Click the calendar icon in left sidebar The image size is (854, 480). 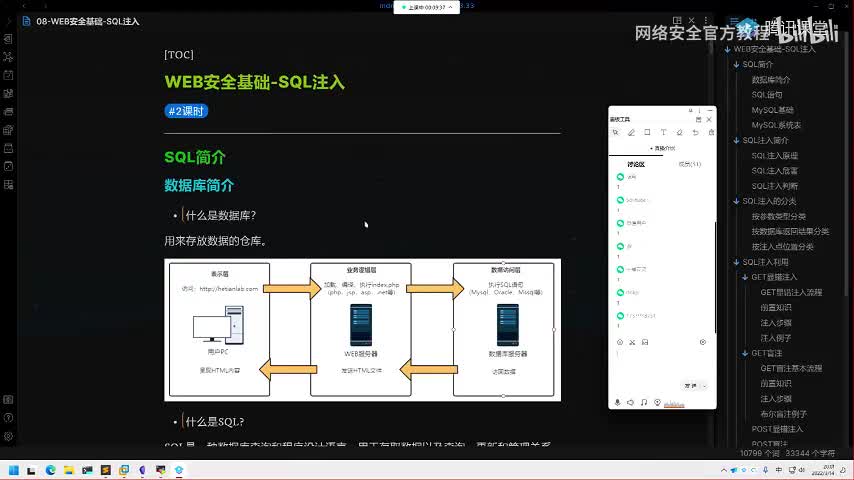pos(8,75)
